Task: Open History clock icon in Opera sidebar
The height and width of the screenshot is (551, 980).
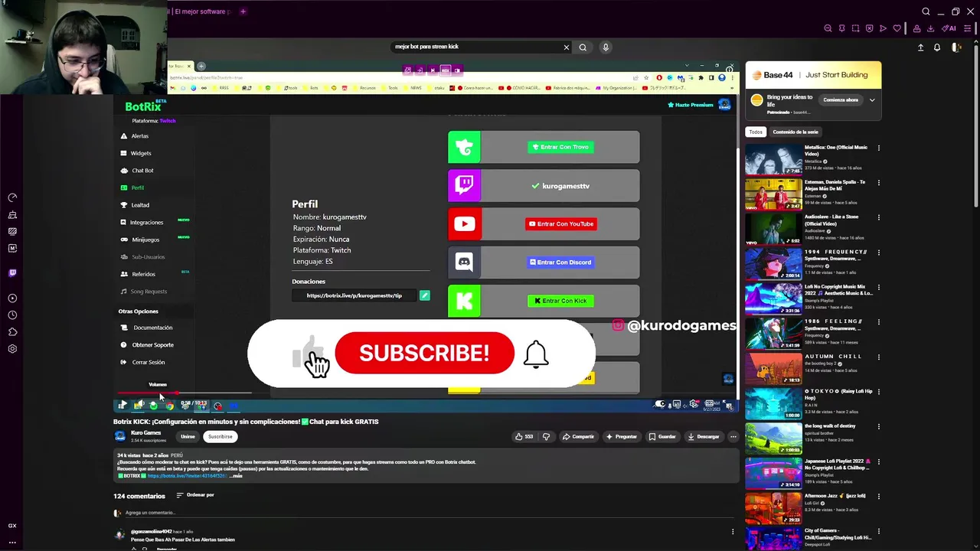Action: click(x=12, y=315)
